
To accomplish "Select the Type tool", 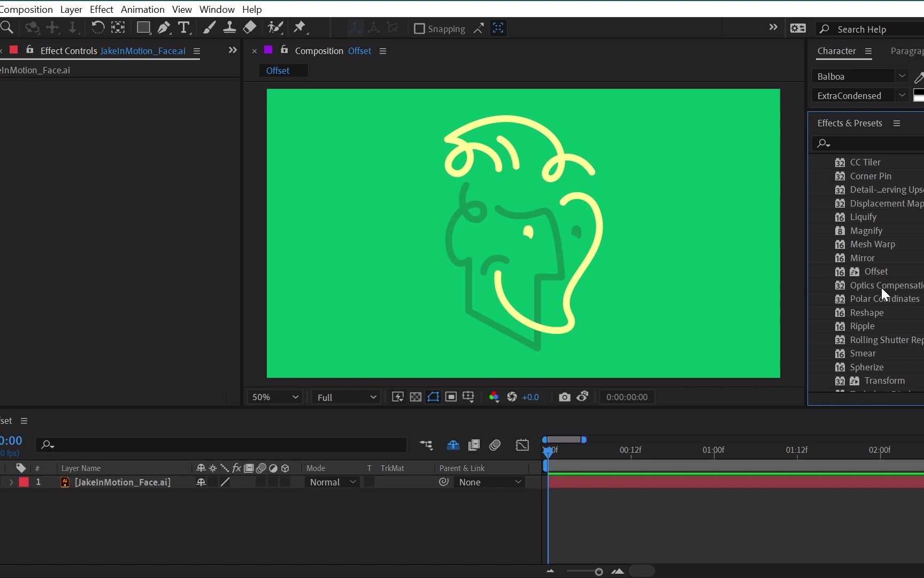I will [x=184, y=27].
